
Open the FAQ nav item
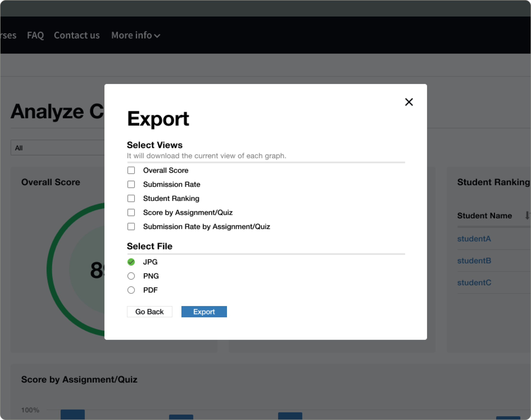tap(35, 35)
